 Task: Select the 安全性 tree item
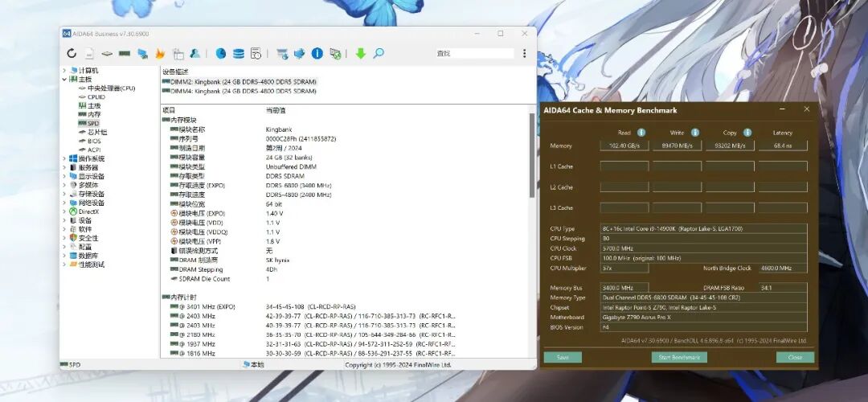(x=84, y=238)
